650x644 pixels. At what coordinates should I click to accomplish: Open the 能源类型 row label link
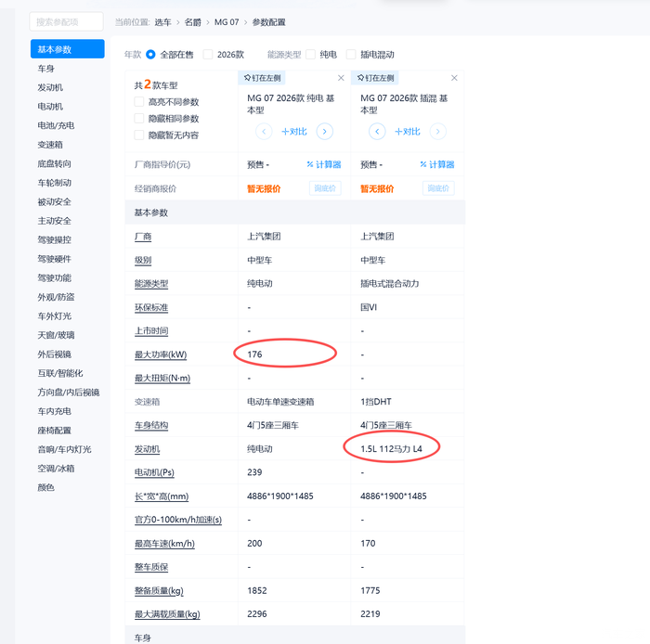pos(151,284)
